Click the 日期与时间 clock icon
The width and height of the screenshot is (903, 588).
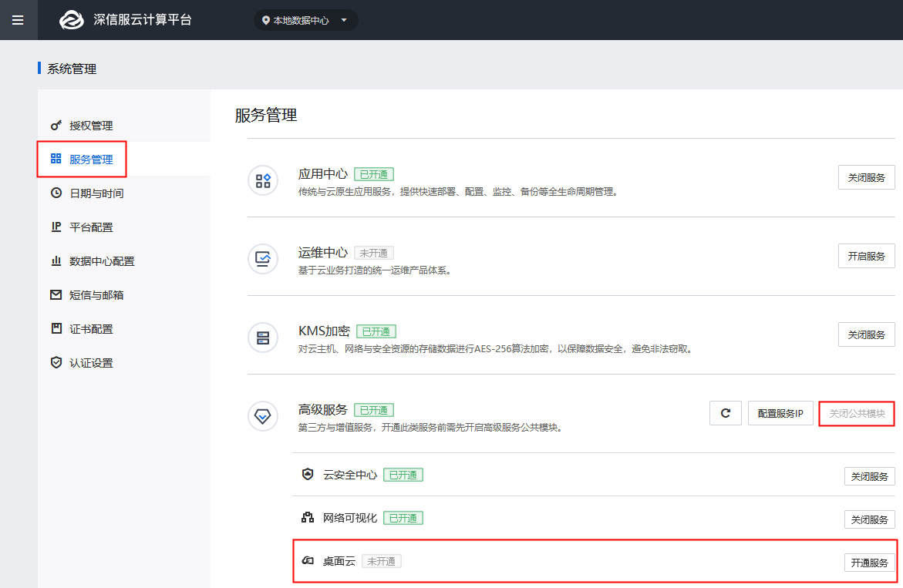pos(56,193)
